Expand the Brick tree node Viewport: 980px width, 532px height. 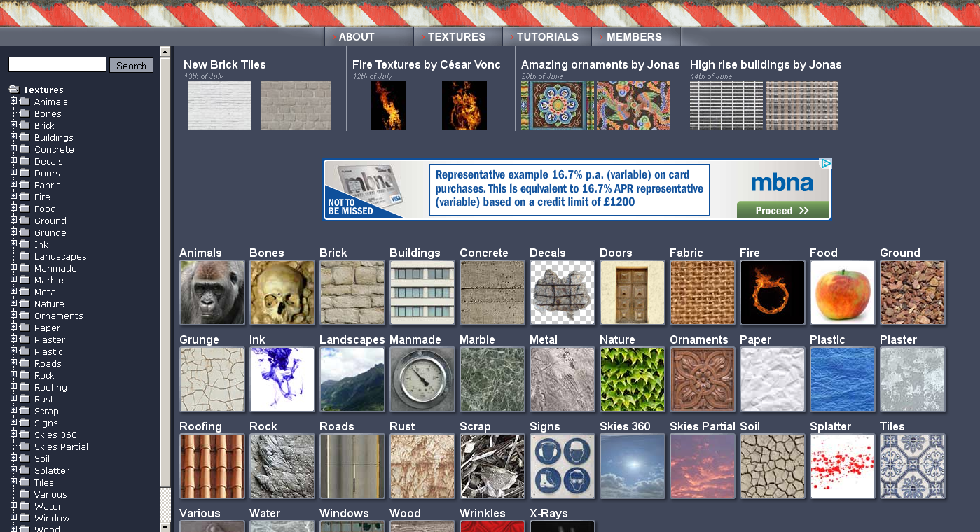(x=14, y=125)
